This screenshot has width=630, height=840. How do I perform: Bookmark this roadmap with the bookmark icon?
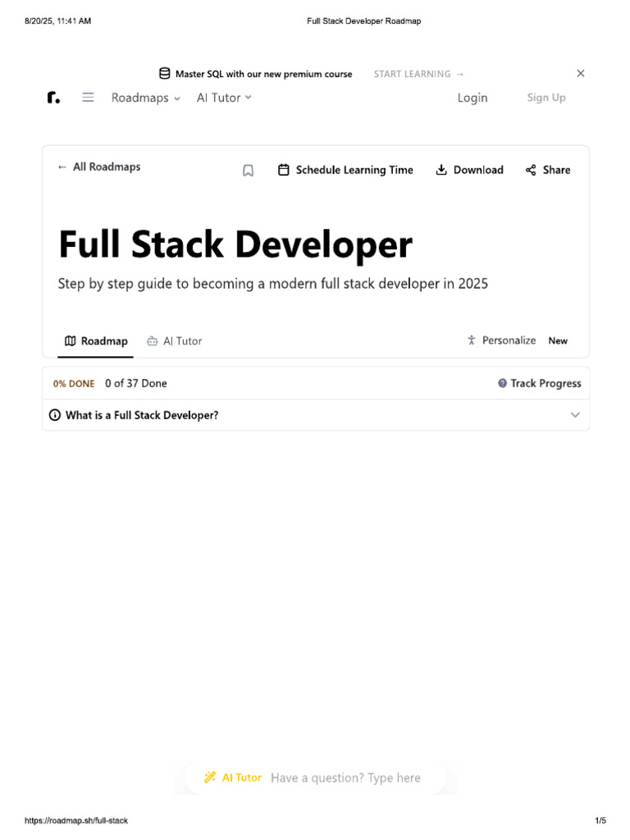tap(248, 171)
